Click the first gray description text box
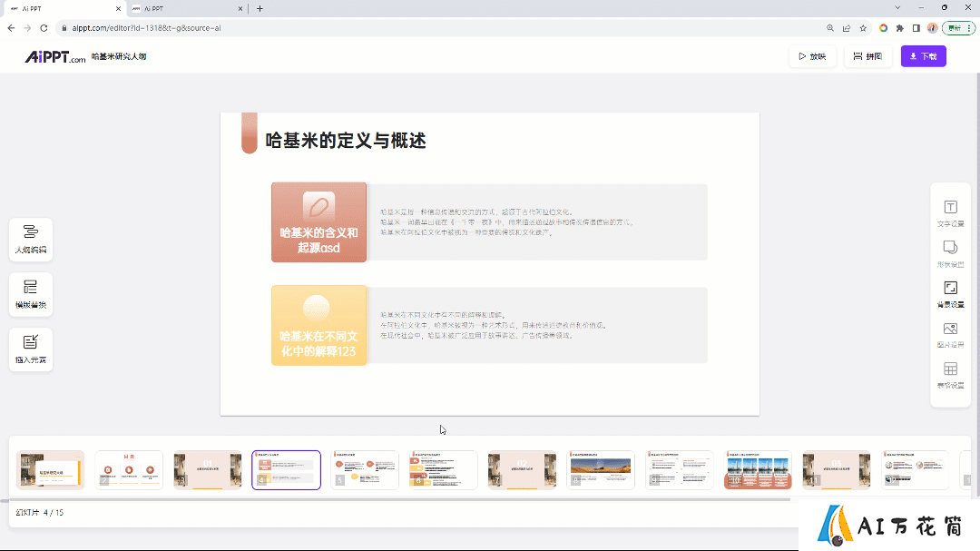The height and width of the screenshot is (551, 980). coord(537,222)
